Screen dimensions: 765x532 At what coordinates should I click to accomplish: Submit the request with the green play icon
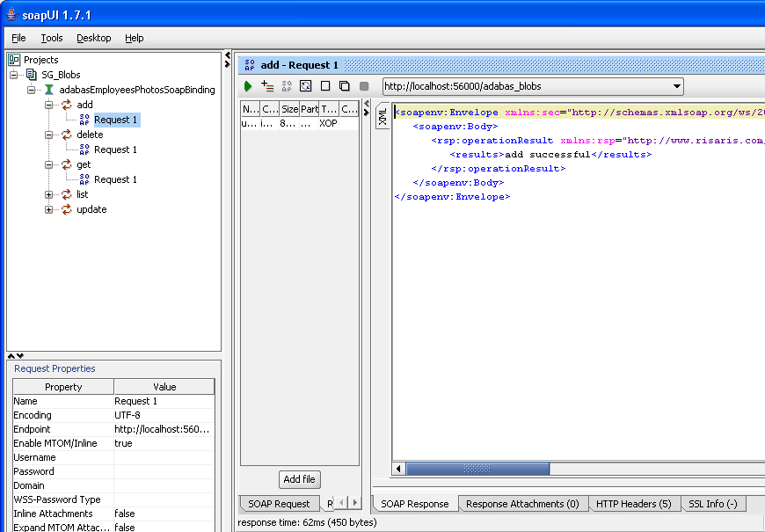248,86
